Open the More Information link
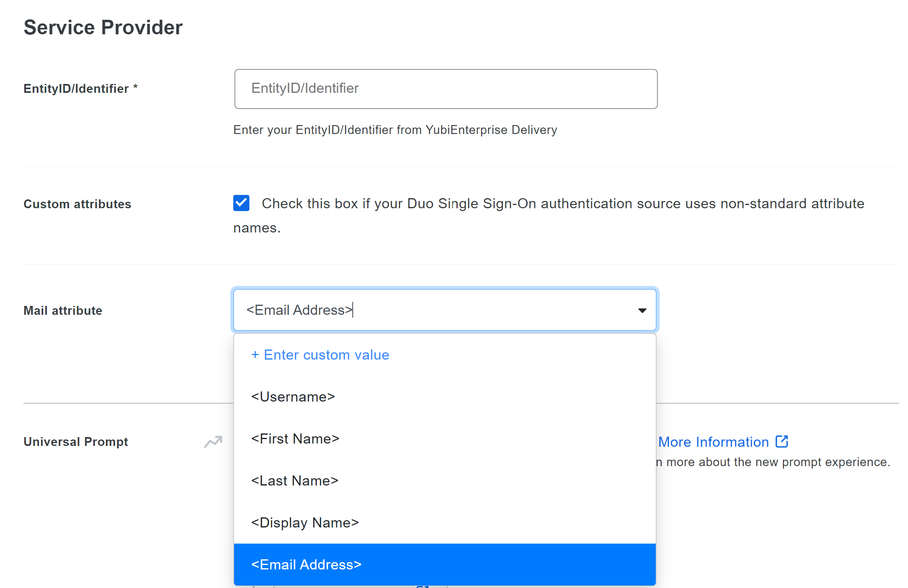The width and height of the screenshot is (908, 588). [x=713, y=442]
